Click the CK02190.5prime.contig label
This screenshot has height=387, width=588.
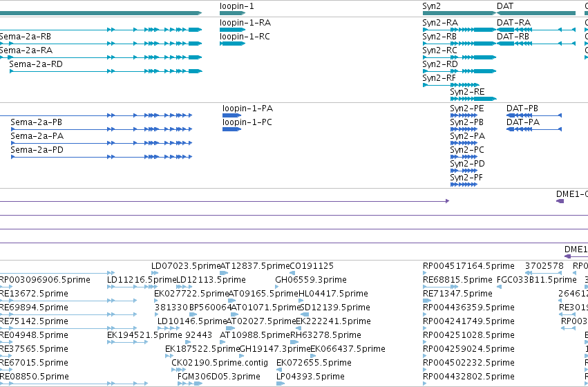coord(220,363)
